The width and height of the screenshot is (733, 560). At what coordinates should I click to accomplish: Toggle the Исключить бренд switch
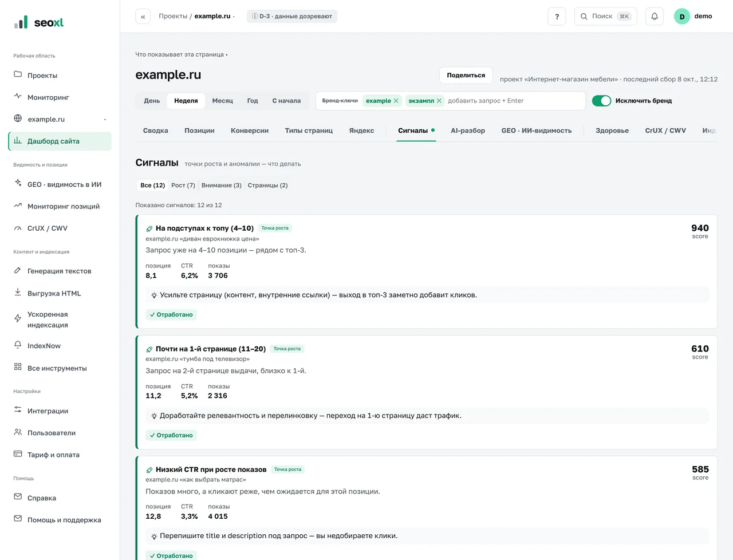[x=601, y=101]
